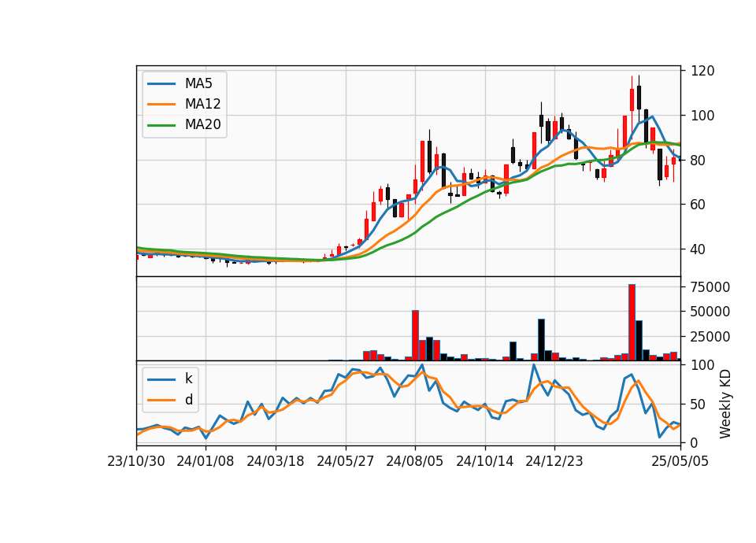Image resolution: width=756 pixels, height=543 pixels.
Task: Click the Weekly KD axis title
Action: point(724,404)
